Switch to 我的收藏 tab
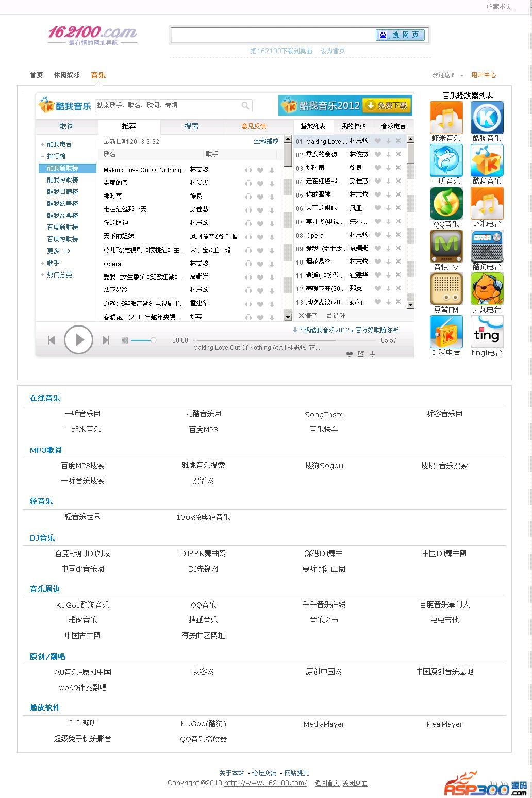Screen dimensions: 532x798 [354, 126]
